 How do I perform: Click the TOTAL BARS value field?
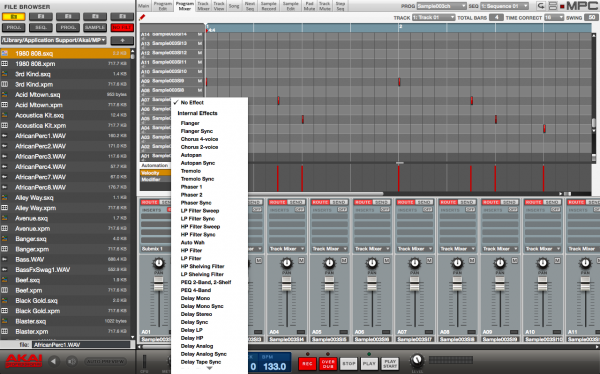pos(496,18)
